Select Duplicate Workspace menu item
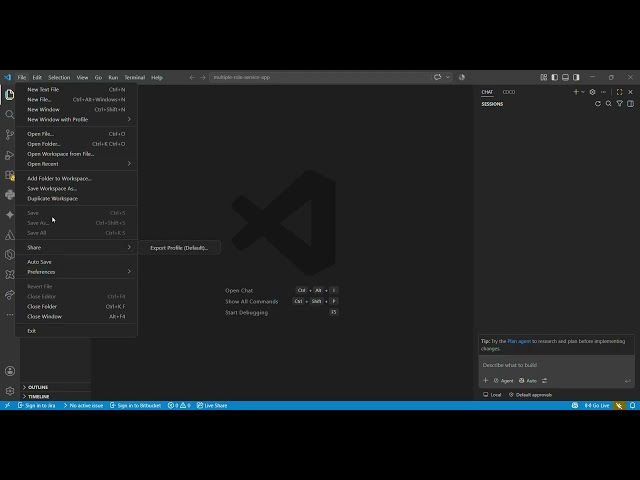Image resolution: width=640 pixels, height=480 pixels. pyautogui.click(x=76, y=198)
